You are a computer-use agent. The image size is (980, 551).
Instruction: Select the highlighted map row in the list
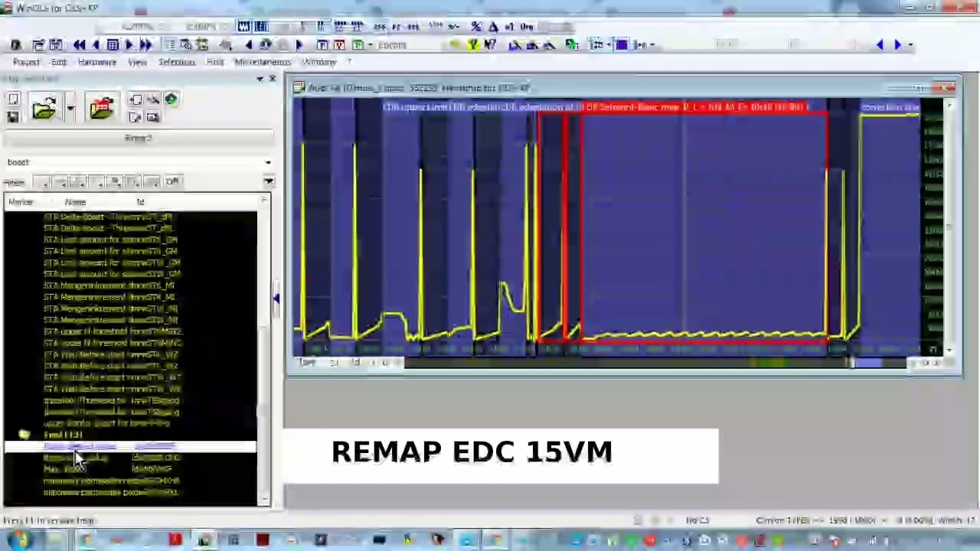pyautogui.click(x=130, y=446)
